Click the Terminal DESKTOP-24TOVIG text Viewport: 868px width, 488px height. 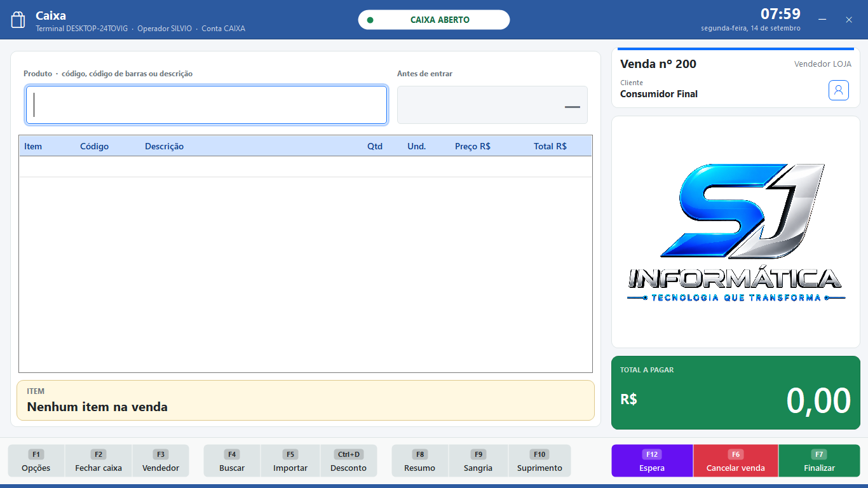click(82, 29)
